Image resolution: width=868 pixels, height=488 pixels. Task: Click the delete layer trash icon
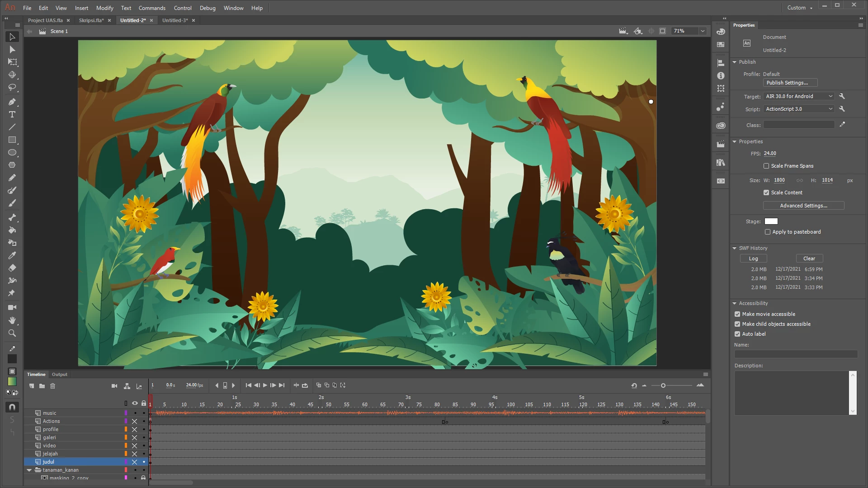coord(52,386)
